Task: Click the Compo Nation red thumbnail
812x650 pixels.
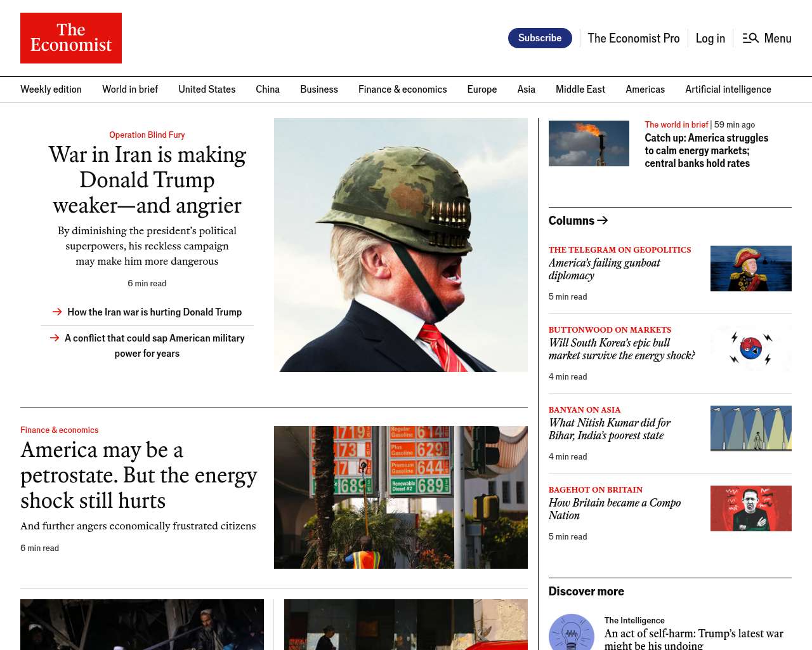Action: 751,508
